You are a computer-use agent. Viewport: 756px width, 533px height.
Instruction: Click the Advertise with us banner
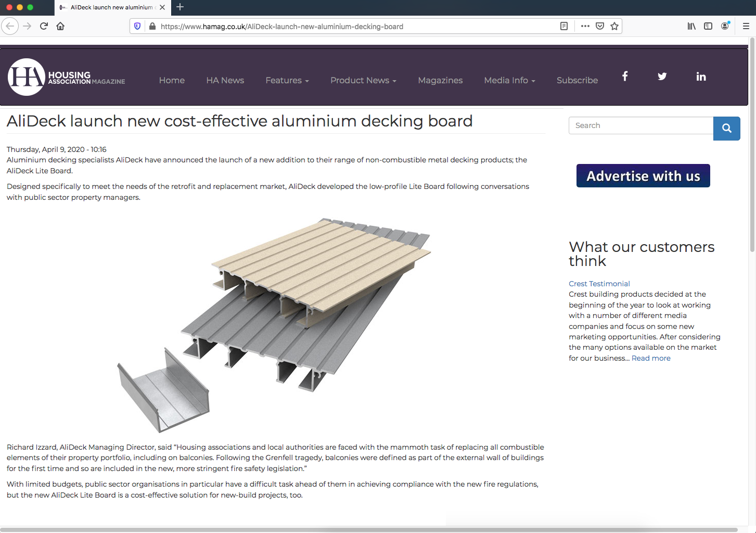tap(643, 176)
